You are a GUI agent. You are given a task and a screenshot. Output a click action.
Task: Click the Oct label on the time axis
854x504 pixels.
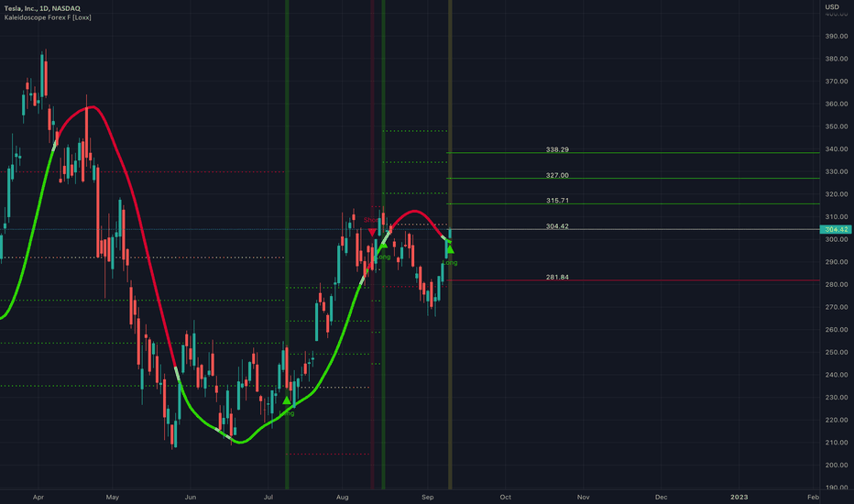pyautogui.click(x=506, y=497)
